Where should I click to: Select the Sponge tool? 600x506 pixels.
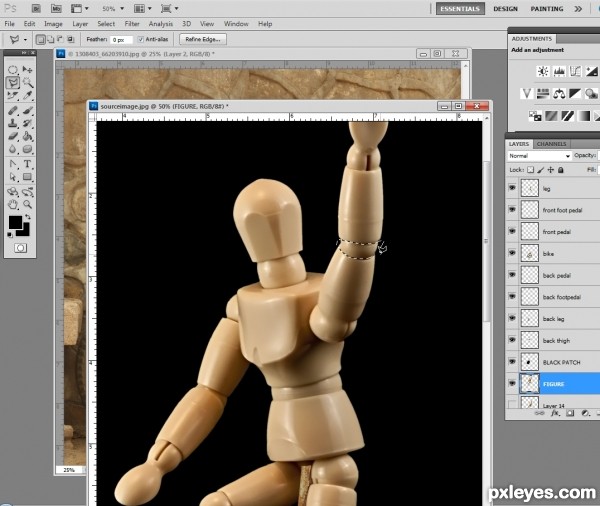point(28,149)
